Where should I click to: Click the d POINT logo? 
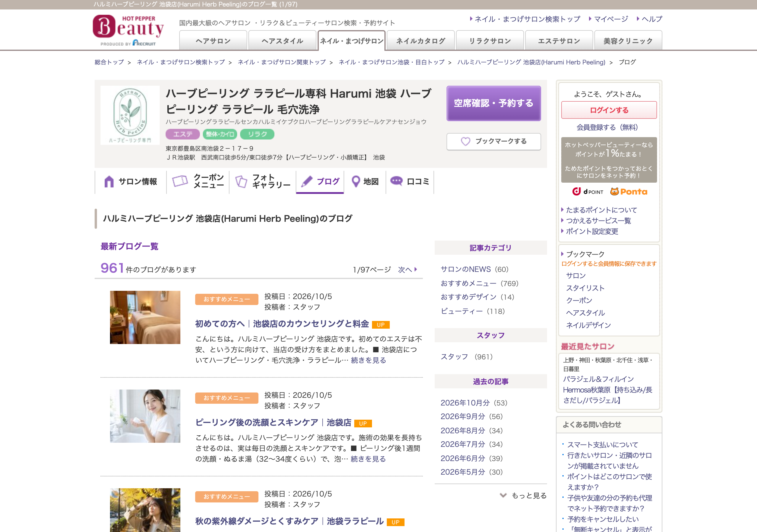[588, 192]
